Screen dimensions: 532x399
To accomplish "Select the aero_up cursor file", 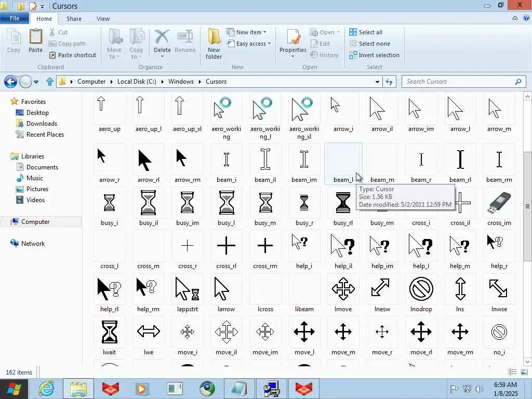I will (109, 113).
